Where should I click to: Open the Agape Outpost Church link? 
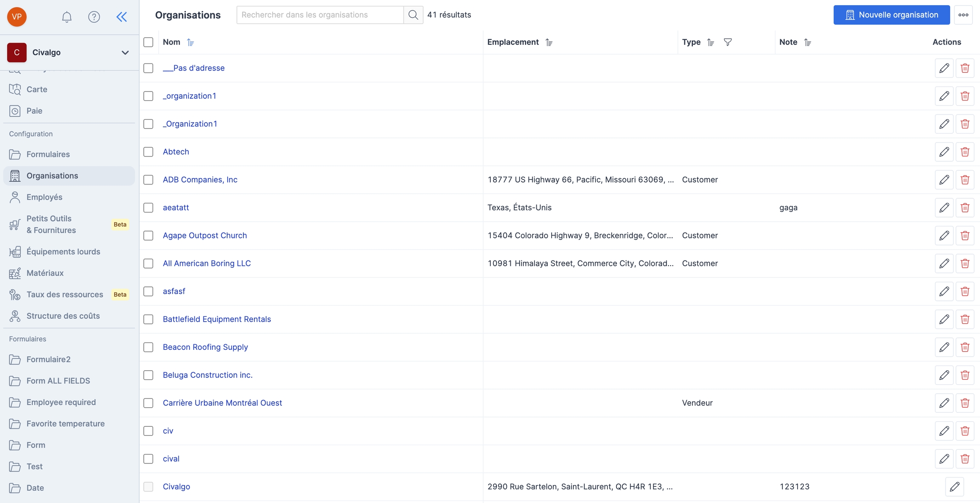[205, 235]
